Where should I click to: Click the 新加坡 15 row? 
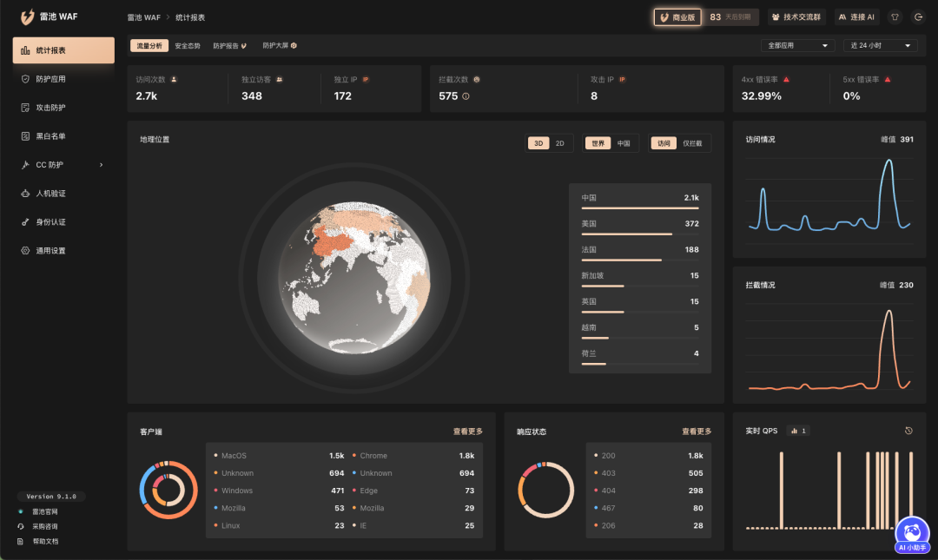tap(640, 278)
